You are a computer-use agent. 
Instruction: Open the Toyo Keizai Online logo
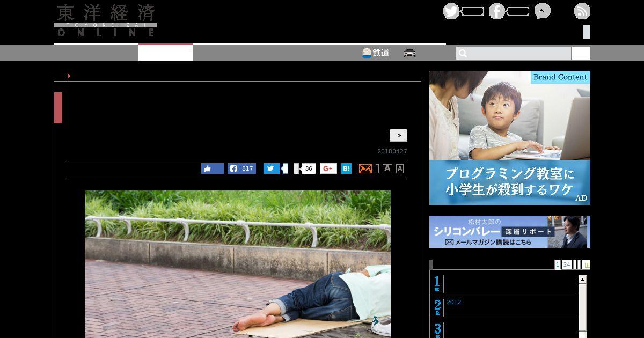[x=105, y=20]
